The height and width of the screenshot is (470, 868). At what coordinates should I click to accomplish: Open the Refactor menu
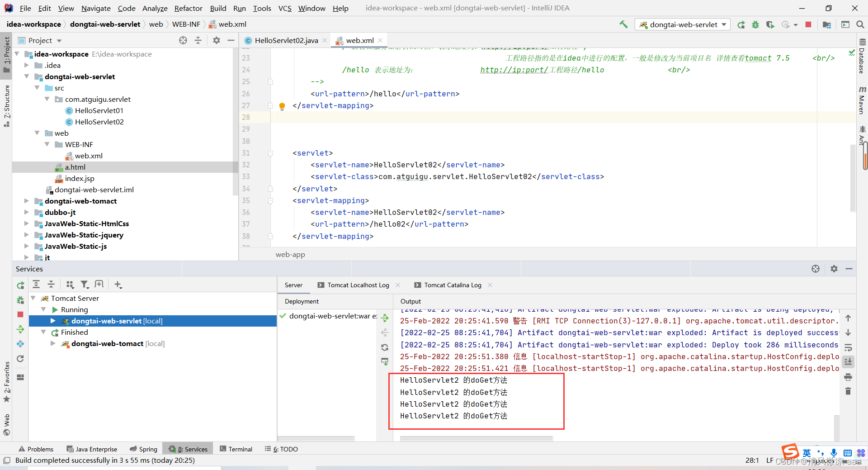coord(188,8)
